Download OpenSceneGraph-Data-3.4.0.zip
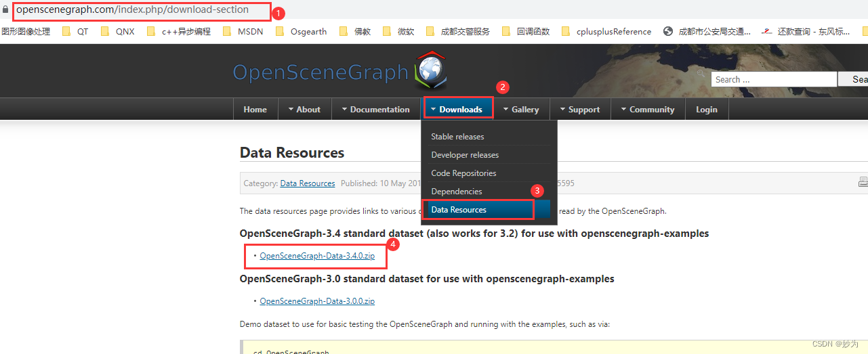This screenshot has height=354, width=868. click(317, 256)
